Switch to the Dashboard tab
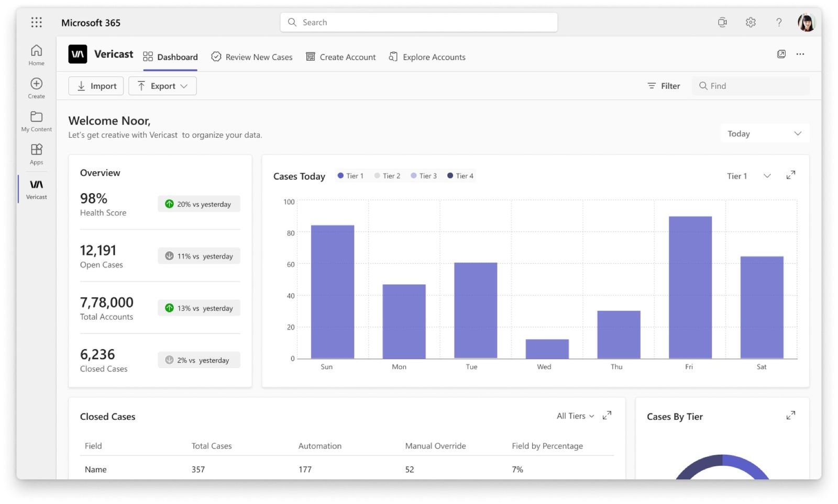 [x=170, y=57]
